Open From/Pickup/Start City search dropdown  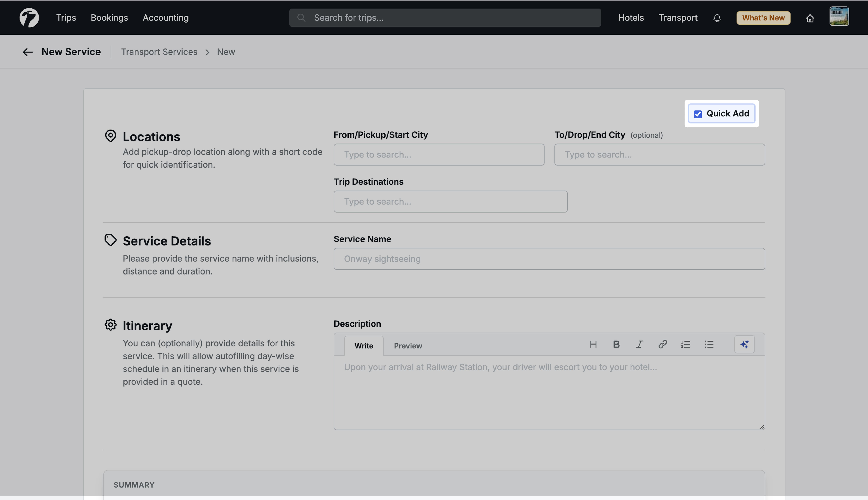pos(439,155)
